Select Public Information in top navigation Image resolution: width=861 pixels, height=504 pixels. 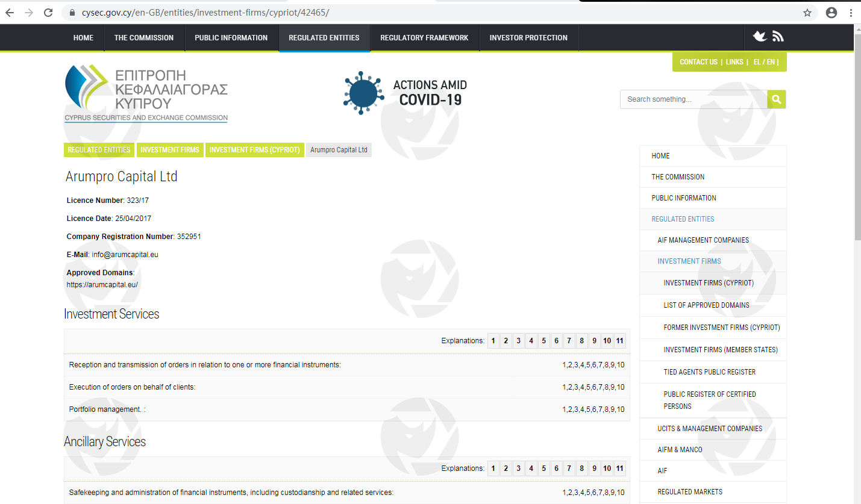pos(231,37)
